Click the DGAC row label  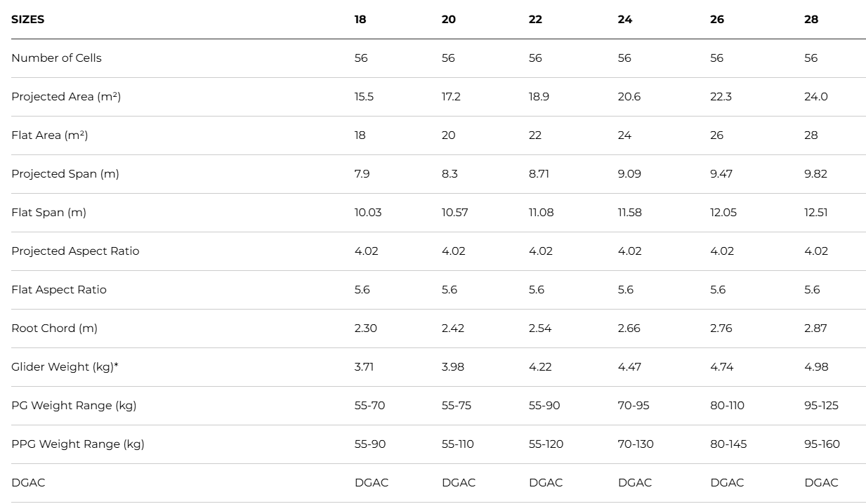[28, 483]
